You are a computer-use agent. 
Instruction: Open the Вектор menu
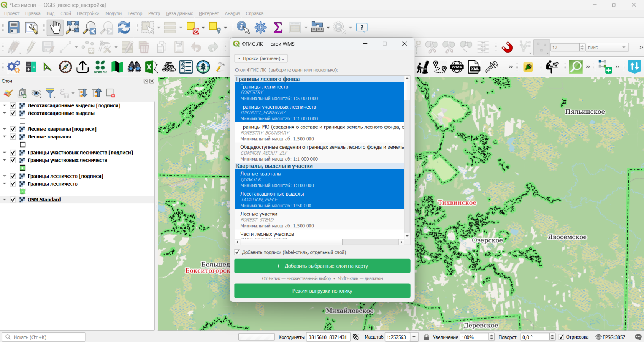(135, 13)
